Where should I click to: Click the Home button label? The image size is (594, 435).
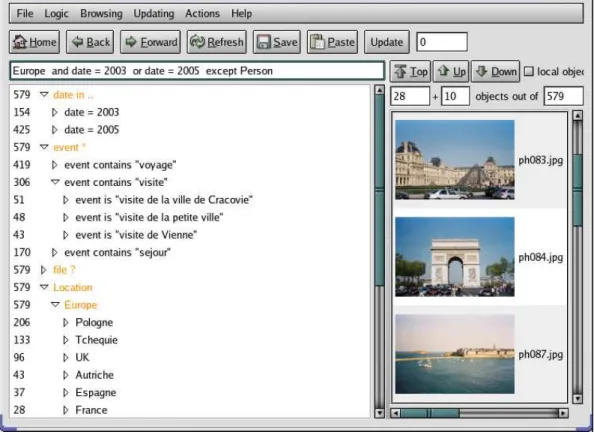[x=42, y=42]
